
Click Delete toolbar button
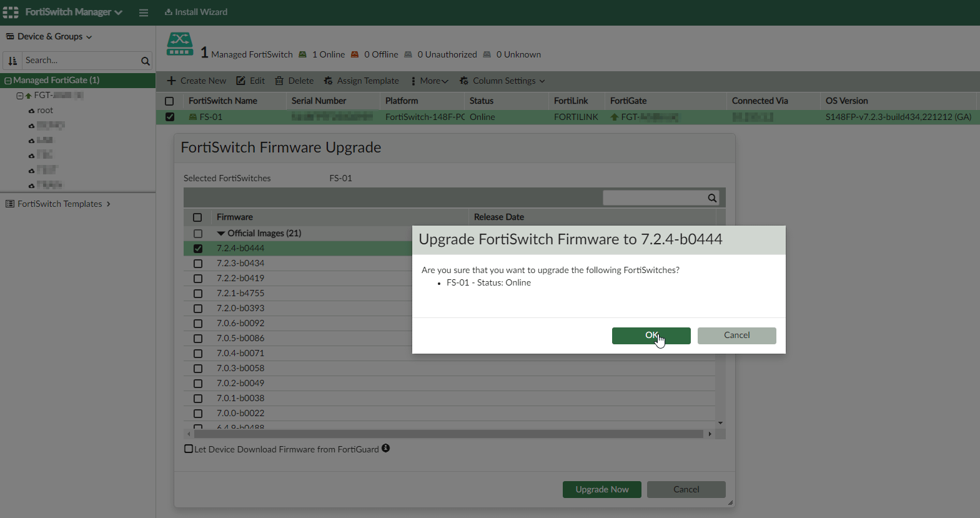point(294,81)
